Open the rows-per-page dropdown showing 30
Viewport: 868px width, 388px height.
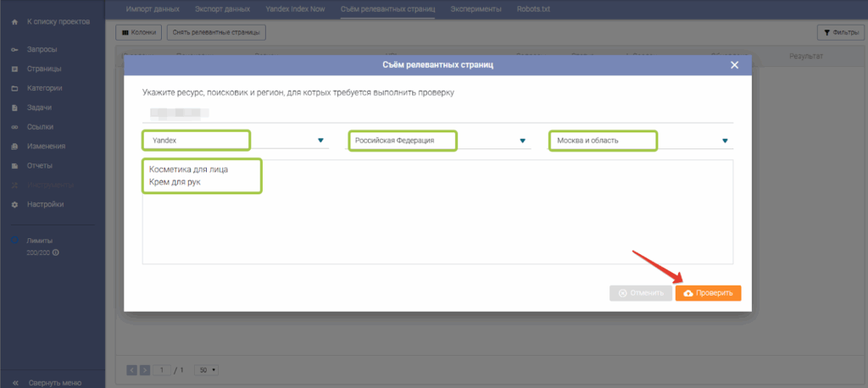(206, 370)
